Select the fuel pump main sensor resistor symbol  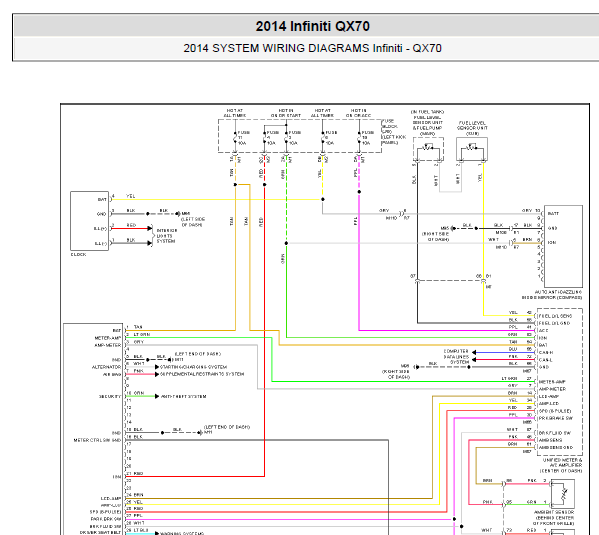coord(428,147)
